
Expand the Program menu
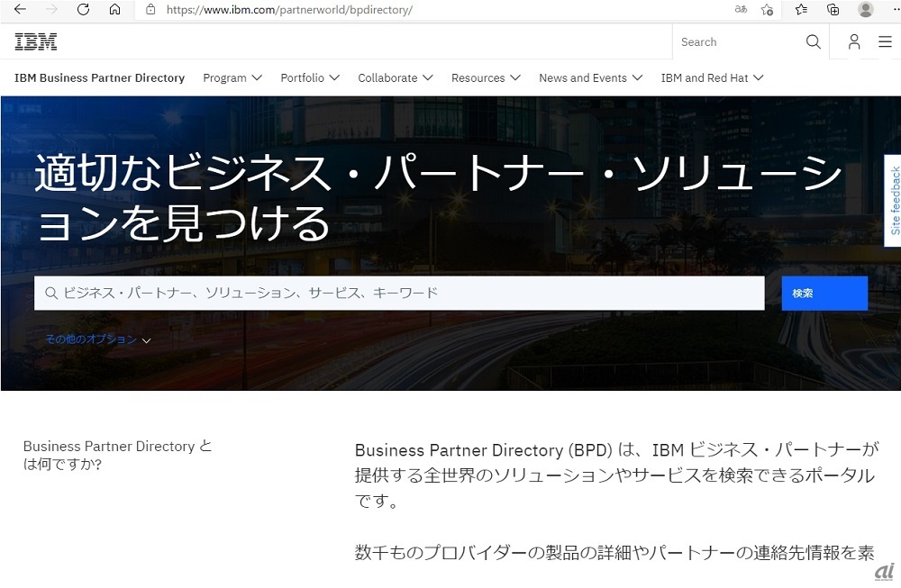click(232, 78)
